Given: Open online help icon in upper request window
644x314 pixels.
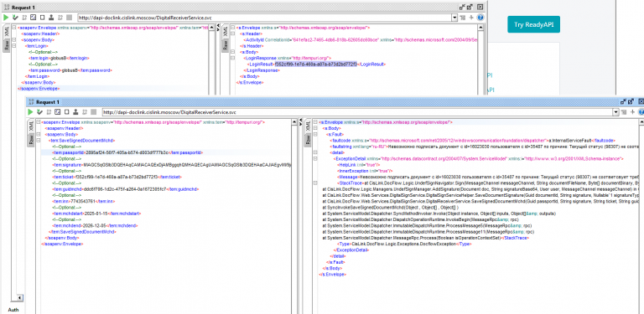Looking at the screenshot, I should tap(480, 18).
